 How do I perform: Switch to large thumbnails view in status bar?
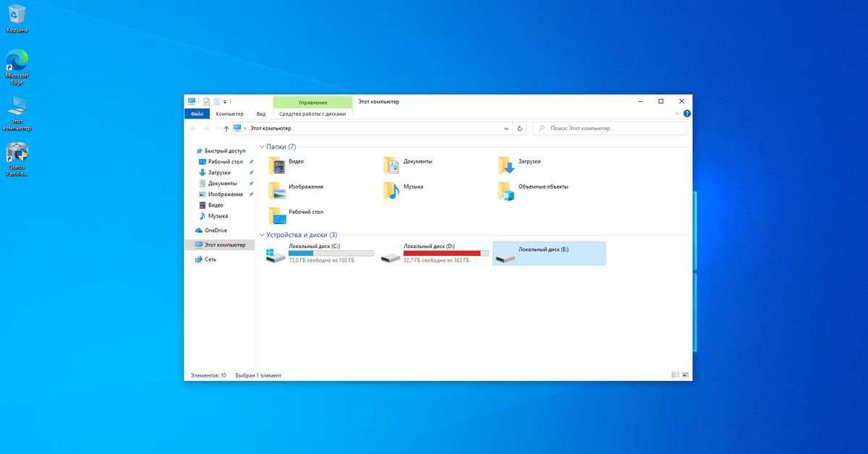click(685, 375)
